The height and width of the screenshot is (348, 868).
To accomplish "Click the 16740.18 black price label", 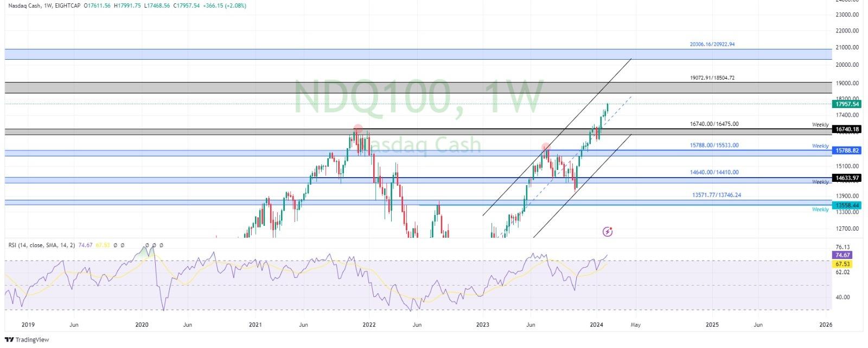I will click(847, 129).
